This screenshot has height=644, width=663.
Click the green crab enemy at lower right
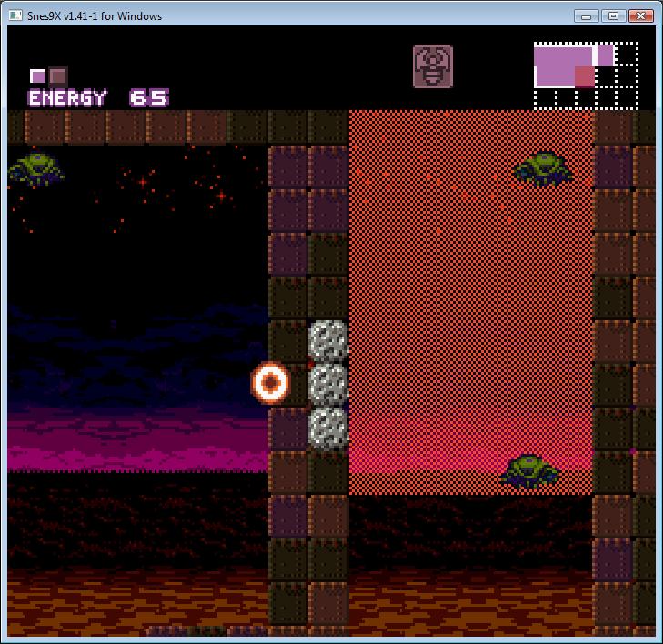point(530,472)
